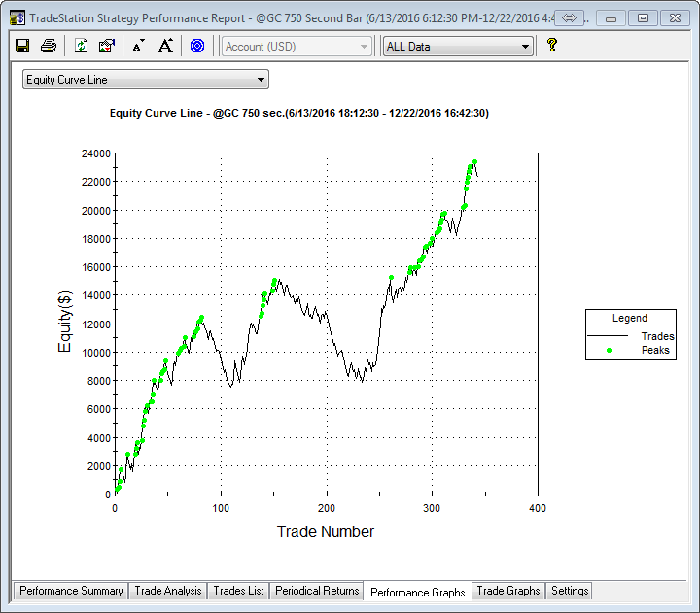700x613 pixels.
Task: Go to the Trades List tab
Action: coord(238,591)
